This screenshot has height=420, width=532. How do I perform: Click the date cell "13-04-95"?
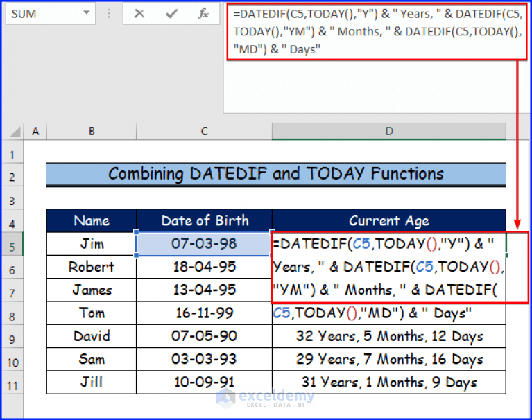(204, 290)
